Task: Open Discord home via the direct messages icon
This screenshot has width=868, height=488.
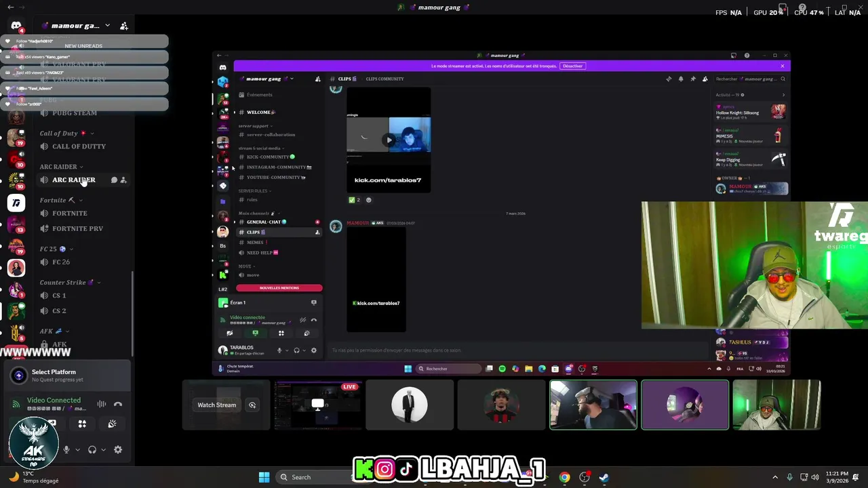Action: pos(16,26)
